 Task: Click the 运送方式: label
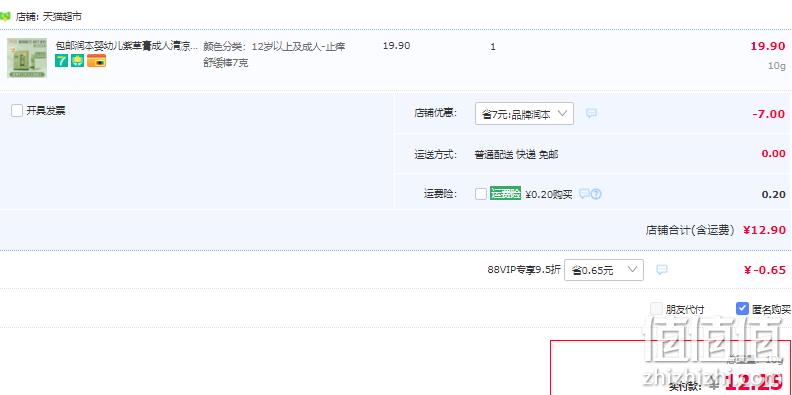435,154
